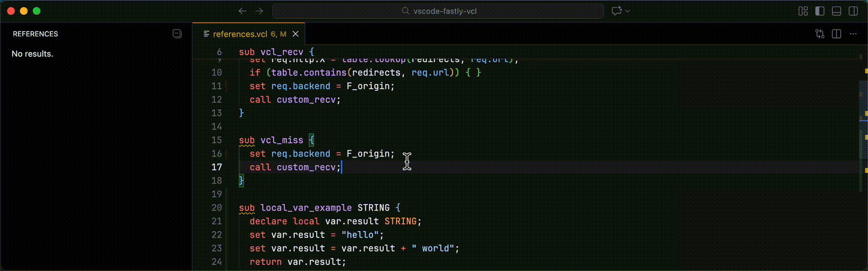Select the references.vcl tab
868x271 pixels.
(240, 34)
